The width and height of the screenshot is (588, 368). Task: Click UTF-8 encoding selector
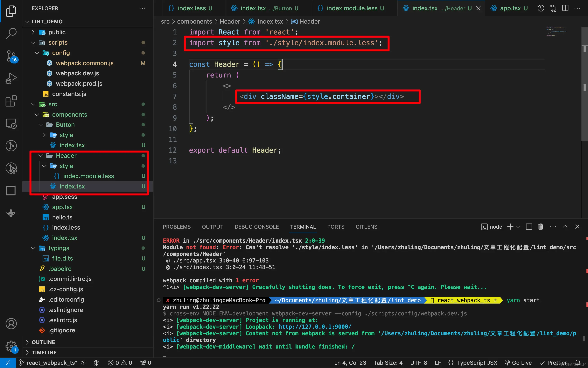418,363
